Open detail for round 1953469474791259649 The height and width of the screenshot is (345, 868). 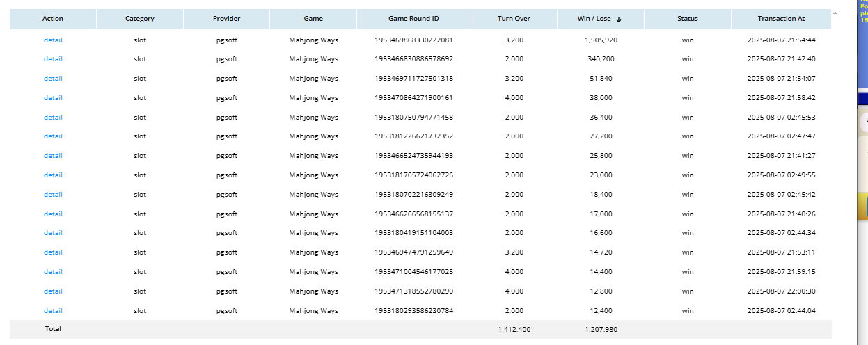pyautogui.click(x=53, y=252)
